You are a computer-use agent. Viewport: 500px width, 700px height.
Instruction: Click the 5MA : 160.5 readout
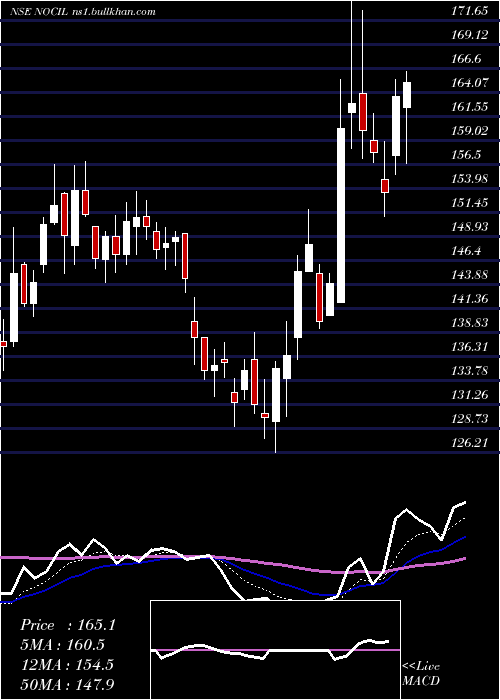coord(62,645)
